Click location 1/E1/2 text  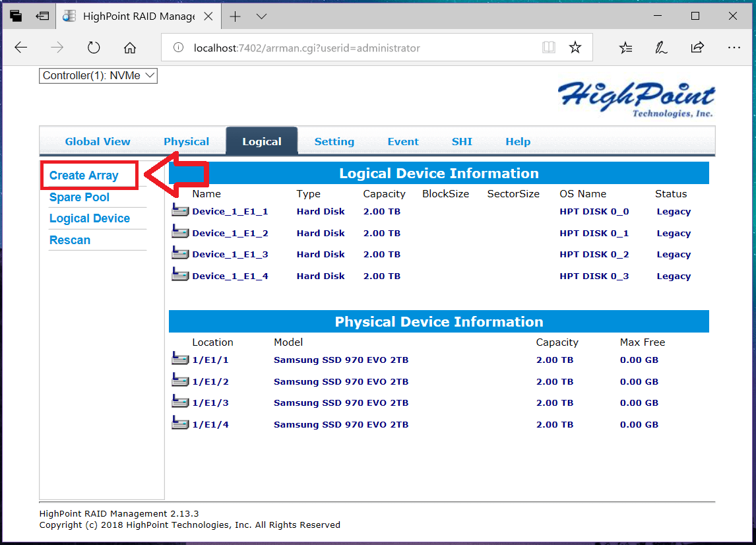[210, 381]
